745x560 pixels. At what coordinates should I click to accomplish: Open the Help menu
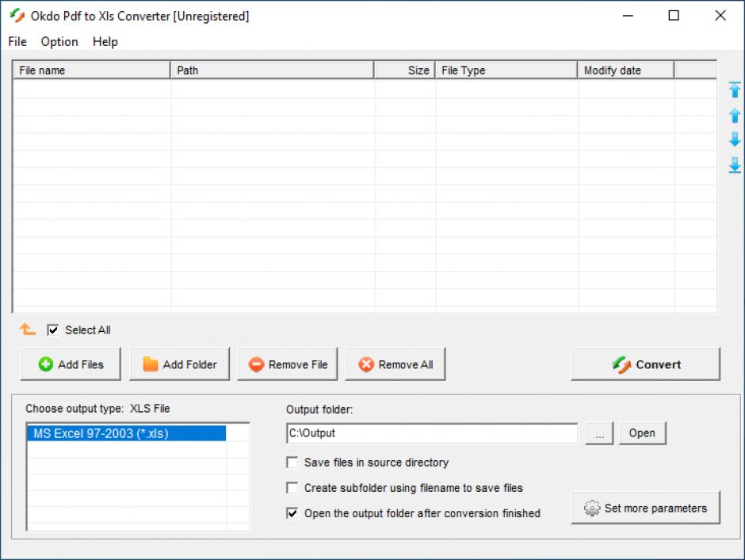105,42
